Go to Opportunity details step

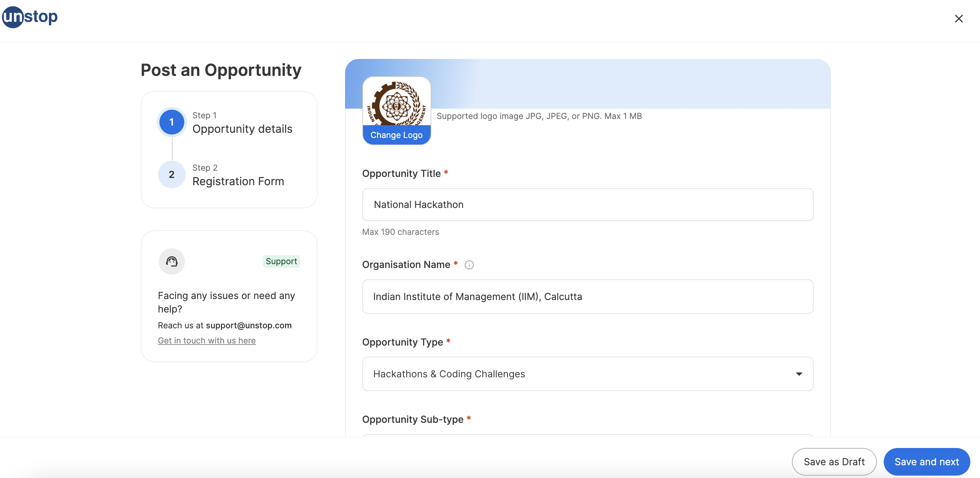tap(242, 129)
